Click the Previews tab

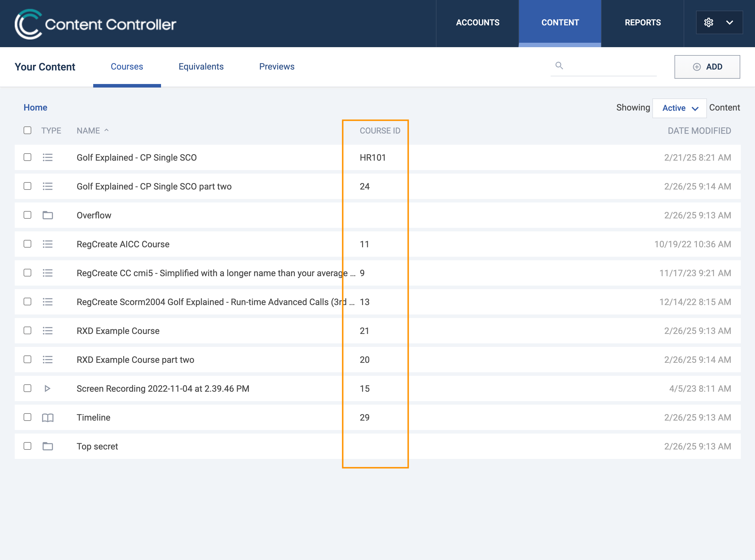coord(277,67)
